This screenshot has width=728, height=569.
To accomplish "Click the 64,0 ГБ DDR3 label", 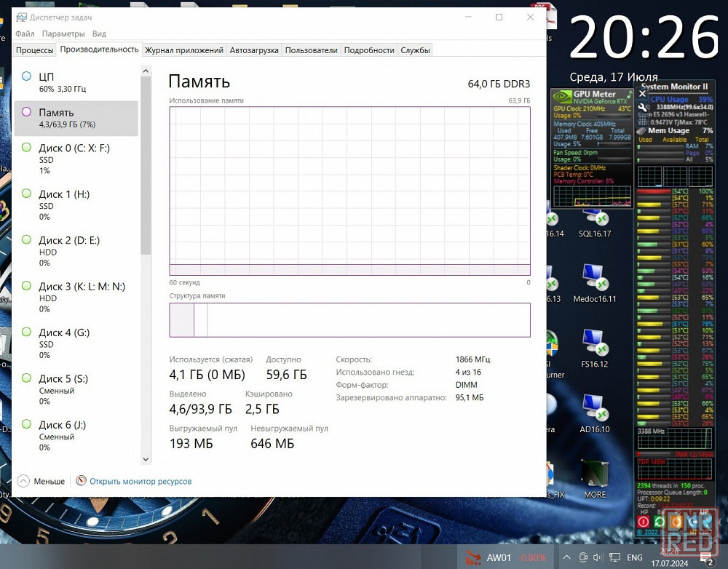I will click(499, 84).
